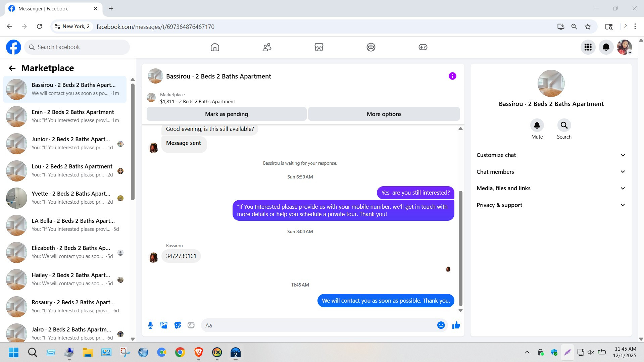The width and height of the screenshot is (644, 362).
Task: Open Facebook home feed icon
Action: pyautogui.click(x=215, y=47)
